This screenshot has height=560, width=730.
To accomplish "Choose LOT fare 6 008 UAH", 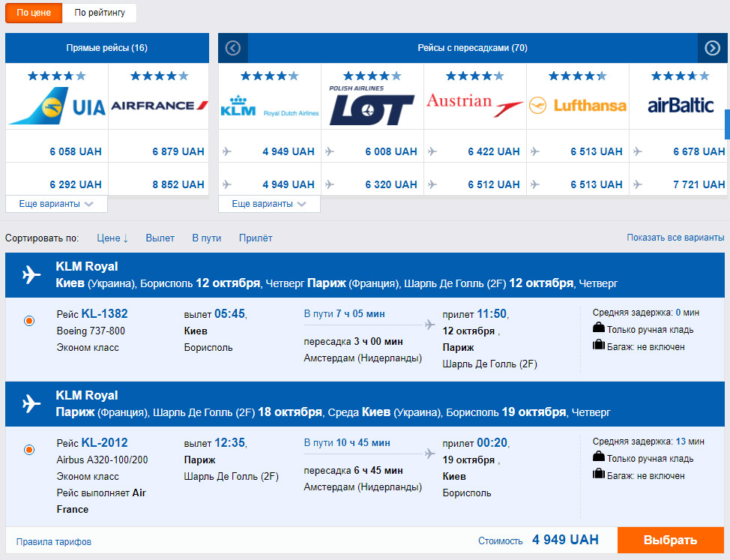I will point(391,151).
